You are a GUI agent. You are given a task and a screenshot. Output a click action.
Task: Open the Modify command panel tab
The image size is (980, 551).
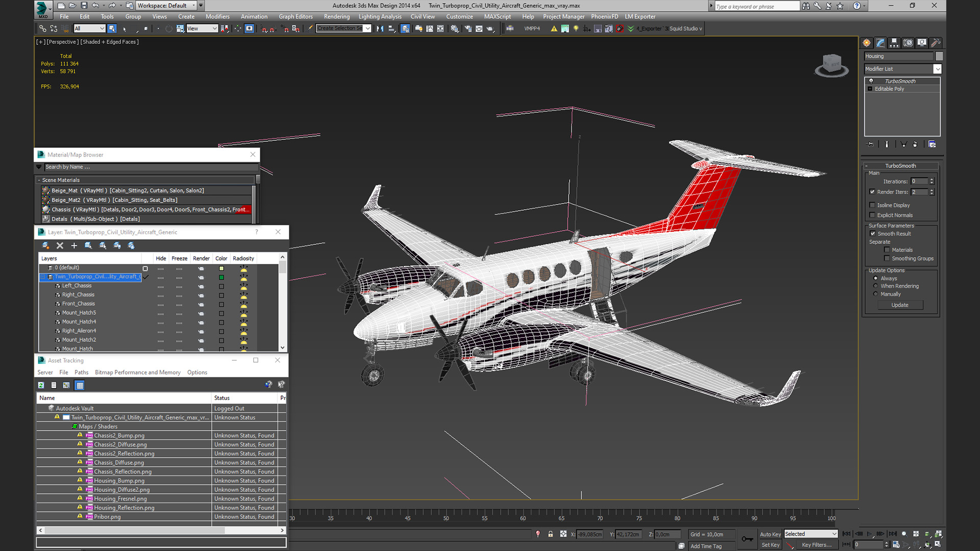pyautogui.click(x=880, y=43)
